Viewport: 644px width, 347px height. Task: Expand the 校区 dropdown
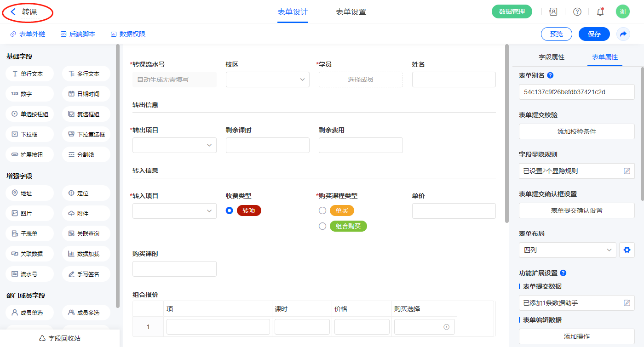point(267,80)
